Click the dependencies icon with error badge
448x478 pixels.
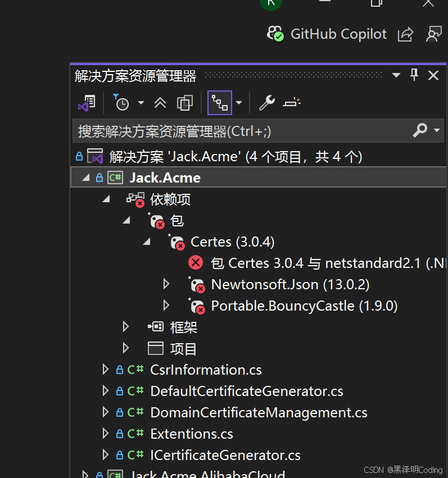click(x=135, y=199)
